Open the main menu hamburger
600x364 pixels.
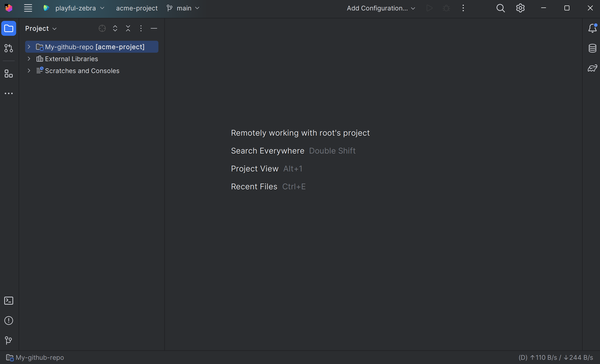click(28, 8)
